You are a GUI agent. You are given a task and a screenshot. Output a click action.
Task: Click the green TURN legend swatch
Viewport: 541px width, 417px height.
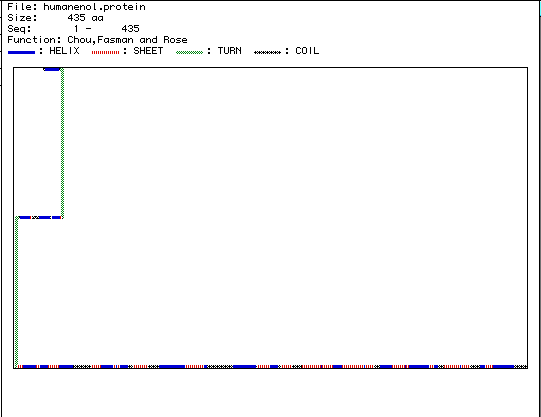189,52
